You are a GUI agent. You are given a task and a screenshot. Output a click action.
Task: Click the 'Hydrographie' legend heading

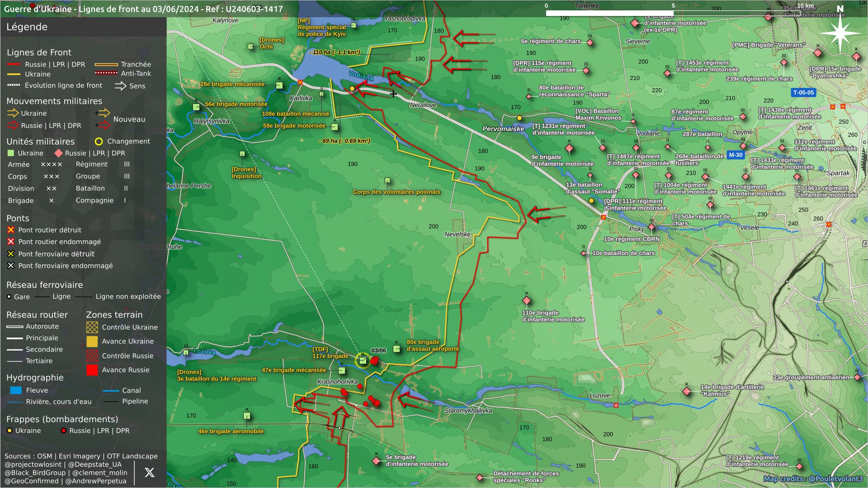pyautogui.click(x=35, y=378)
